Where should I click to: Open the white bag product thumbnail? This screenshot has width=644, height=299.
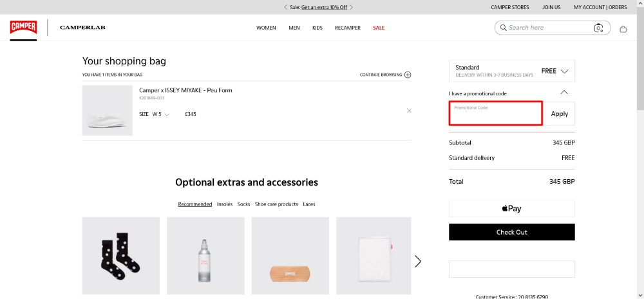[374, 256]
